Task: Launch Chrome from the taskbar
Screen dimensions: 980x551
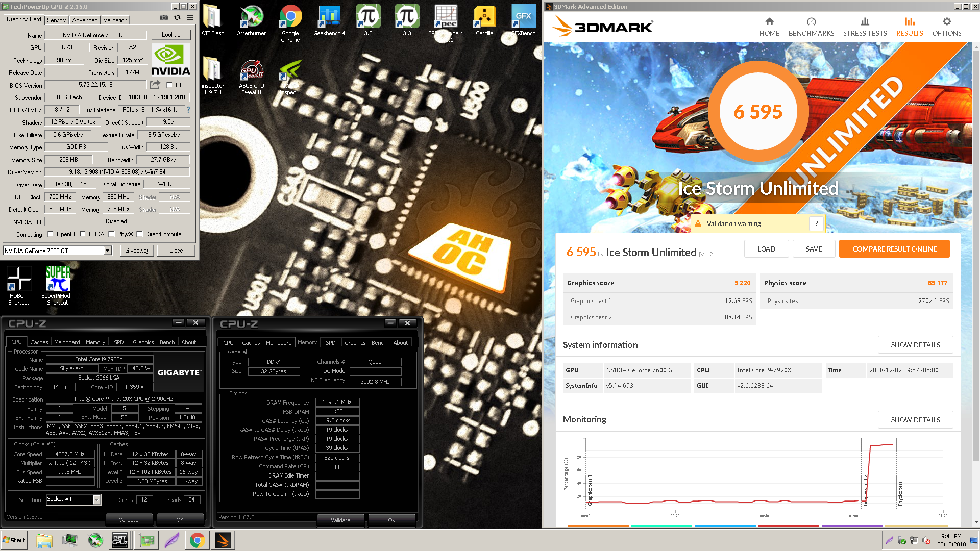Action: coord(198,540)
